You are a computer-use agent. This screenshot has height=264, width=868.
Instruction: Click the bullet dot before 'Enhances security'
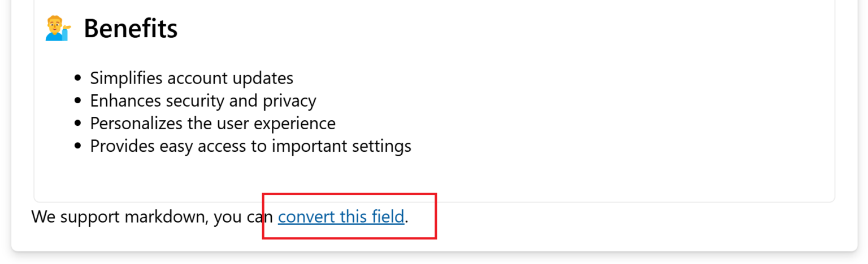coord(79,101)
